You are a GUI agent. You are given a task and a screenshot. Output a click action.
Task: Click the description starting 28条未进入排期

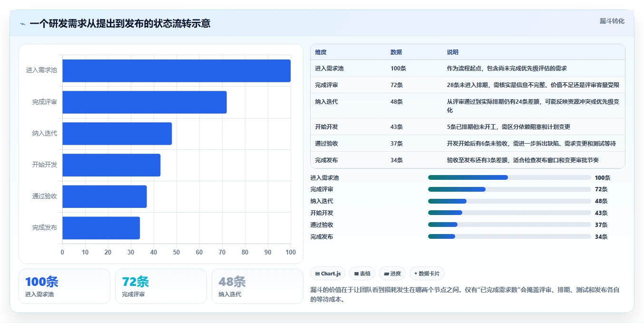coord(533,85)
